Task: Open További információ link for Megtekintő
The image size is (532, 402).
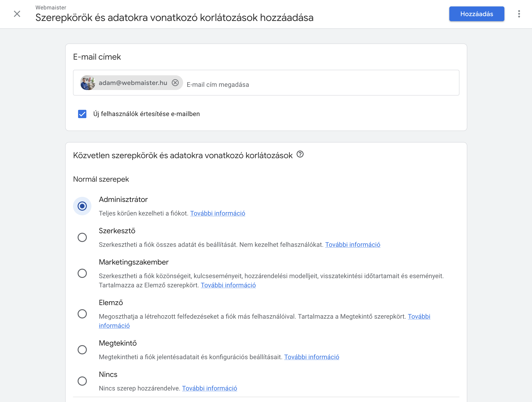Action: click(x=312, y=357)
